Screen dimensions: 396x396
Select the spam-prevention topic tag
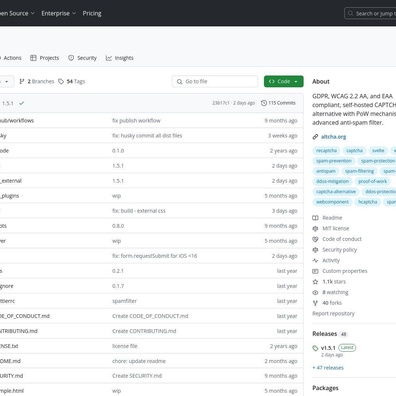click(x=334, y=161)
